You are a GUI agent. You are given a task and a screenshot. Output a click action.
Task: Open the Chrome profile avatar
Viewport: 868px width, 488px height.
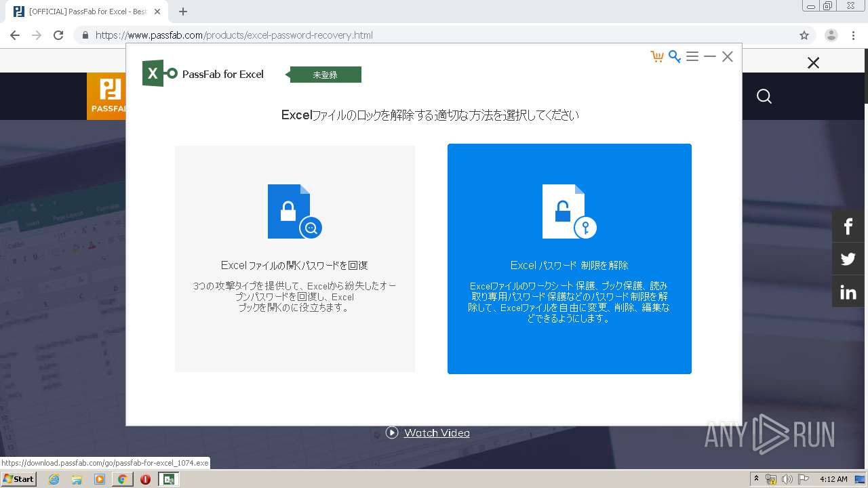click(831, 35)
